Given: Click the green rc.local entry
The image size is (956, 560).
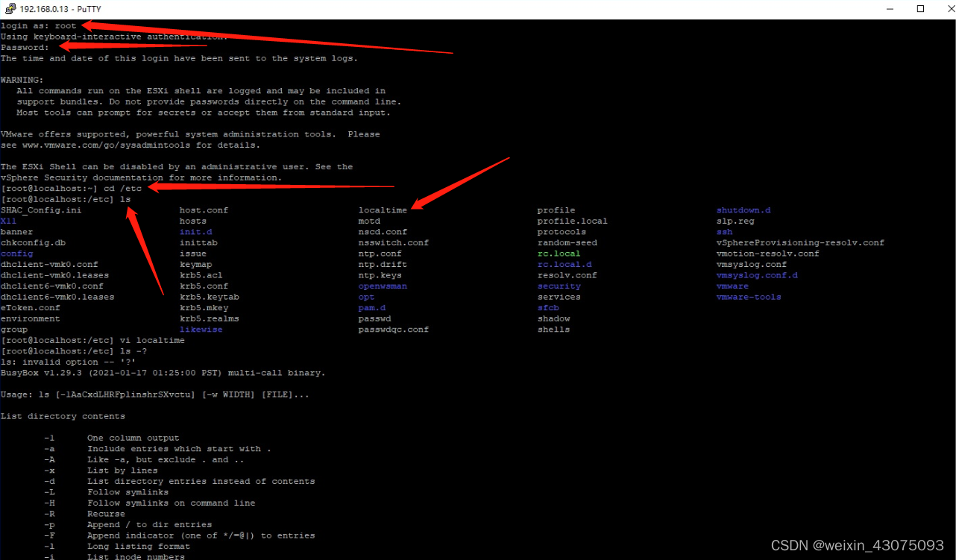Looking at the screenshot, I should tap(559, 254).
